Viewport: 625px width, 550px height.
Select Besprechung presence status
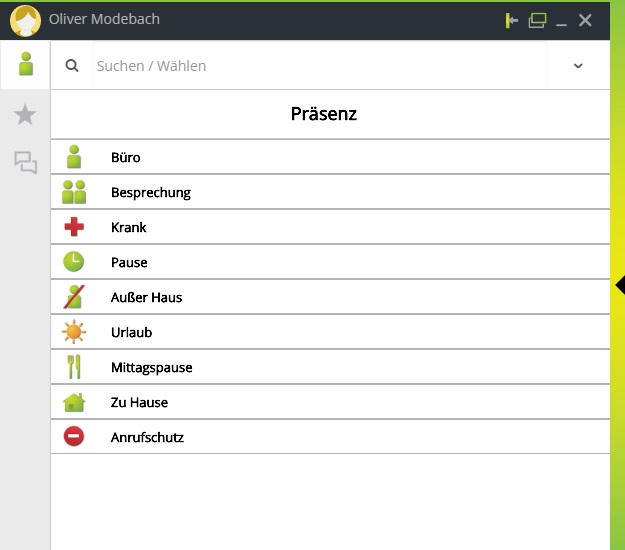[150, 192]
